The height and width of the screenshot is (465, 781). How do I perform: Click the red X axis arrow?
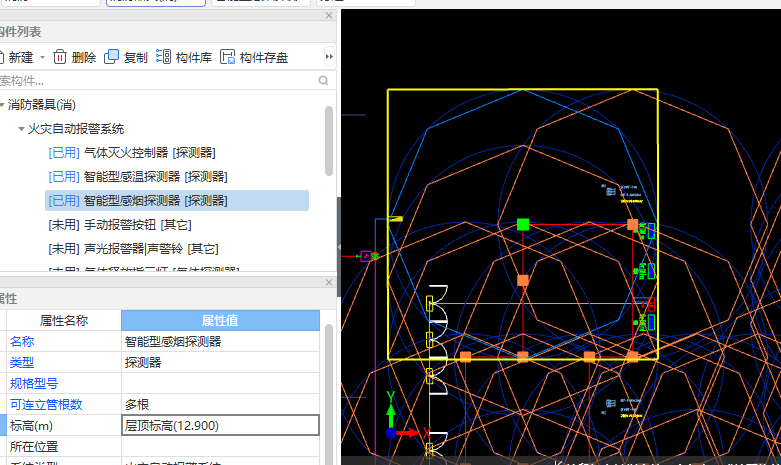(x=408, y=433)
